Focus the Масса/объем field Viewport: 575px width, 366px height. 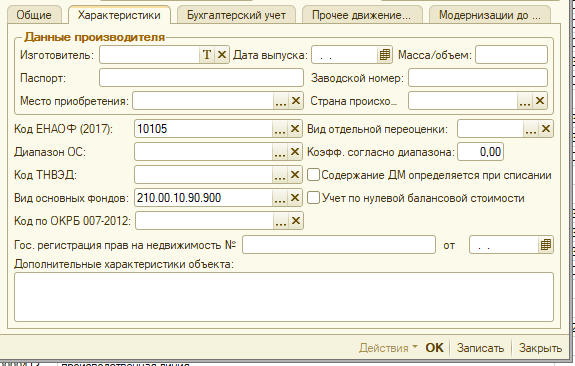coord(511,55)
